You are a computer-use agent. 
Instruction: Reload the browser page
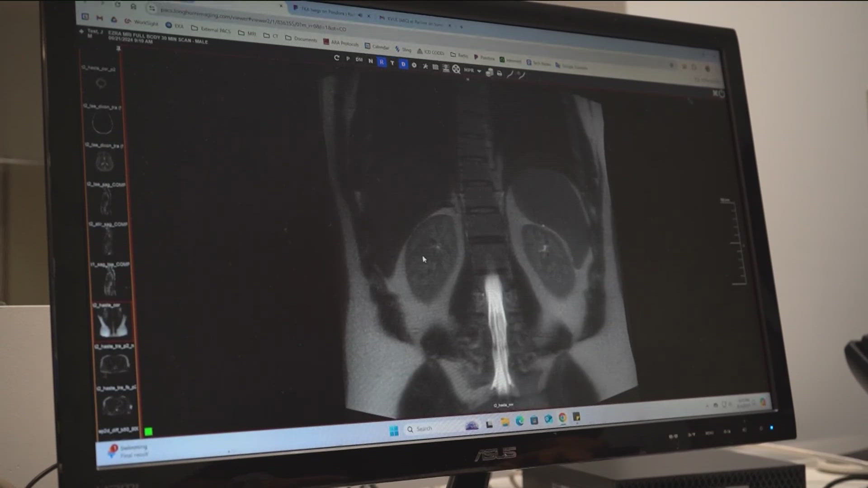click(118, 5)
